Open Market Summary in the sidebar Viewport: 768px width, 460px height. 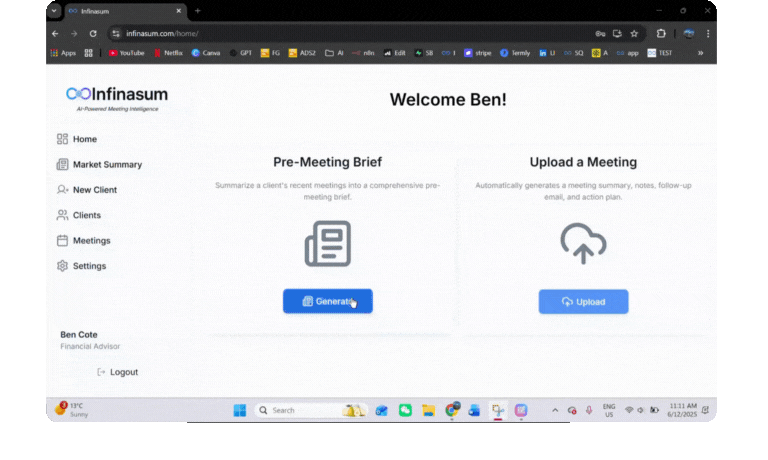coord(99,165)
